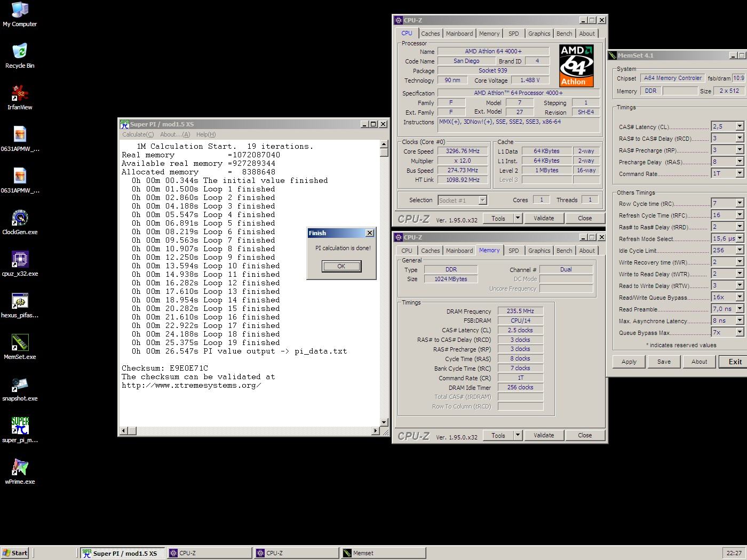Click Super PI vertical scrollbar up arrow
The height and width of the screenshot is (560, 747).
point(384,144)
